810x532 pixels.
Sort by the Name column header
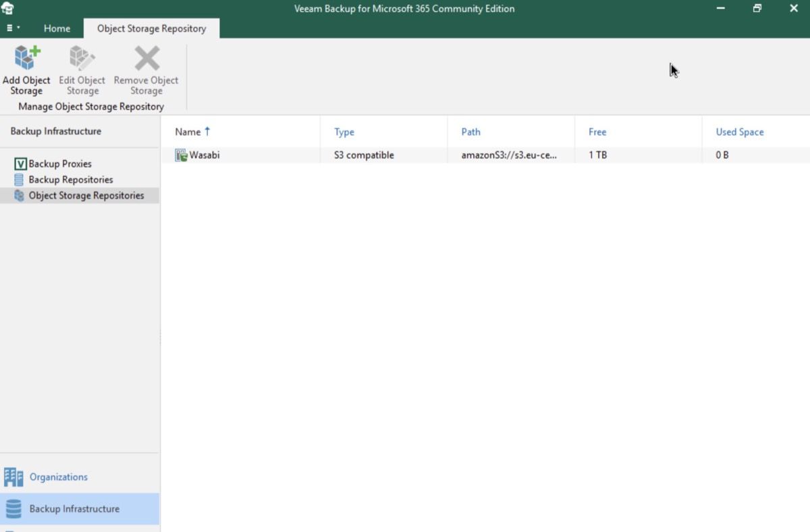tap(240, 132)
